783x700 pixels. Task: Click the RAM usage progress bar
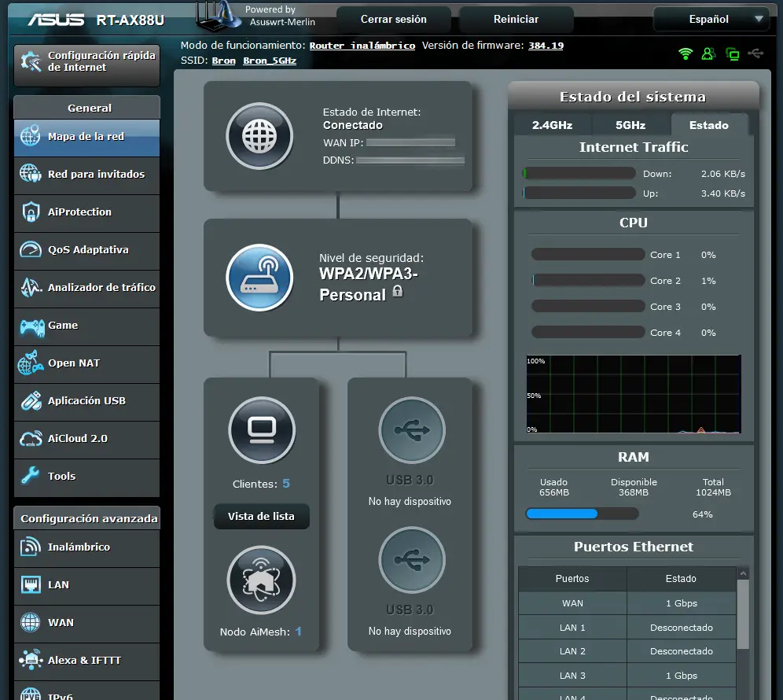[x=583, y=514]
